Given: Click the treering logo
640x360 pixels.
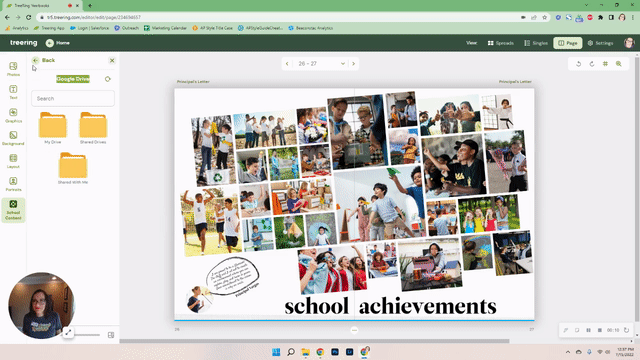Looking at the screenshot, I should (x=23, y=42).
